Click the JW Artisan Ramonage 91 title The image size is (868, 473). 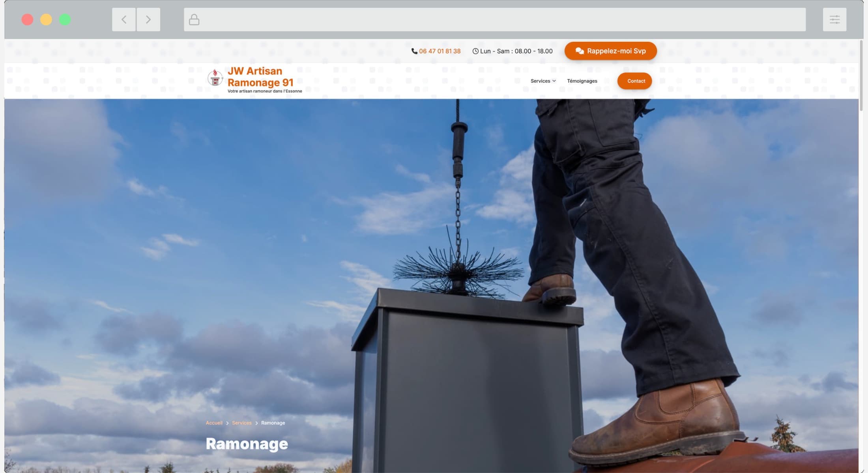pyautogui.click(x=260, y=77)
